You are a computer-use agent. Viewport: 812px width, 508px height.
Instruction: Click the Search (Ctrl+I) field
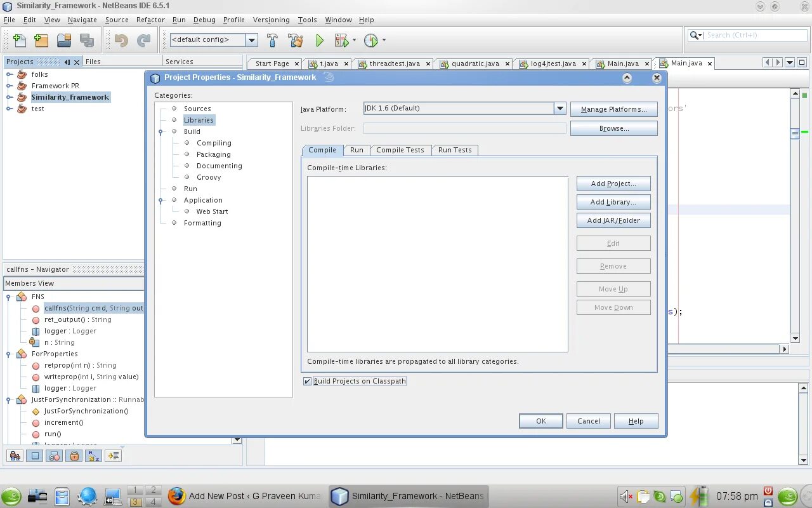pyautogui.click(x=746, y=36)
